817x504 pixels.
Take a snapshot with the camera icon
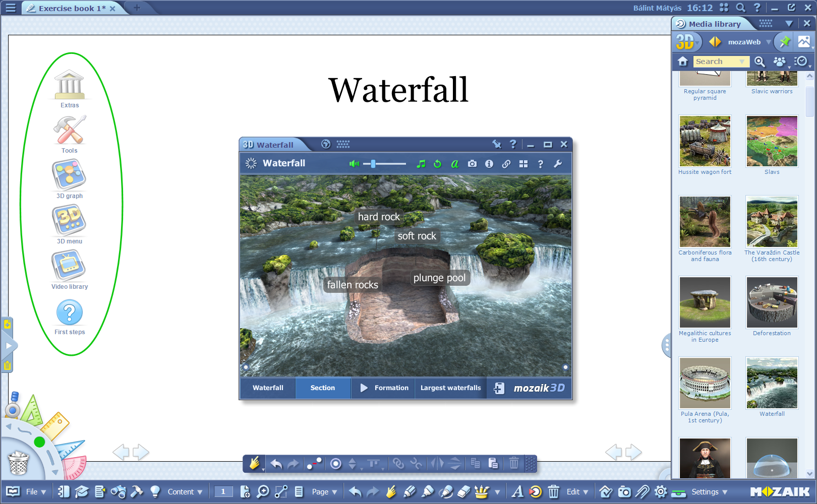[x=472, y=164]
